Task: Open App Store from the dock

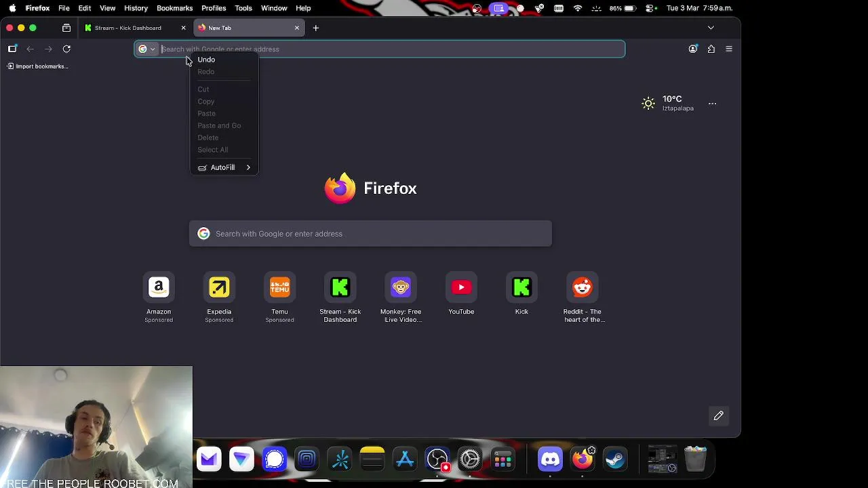Action: pyautogui.click(x=405, y=459)
